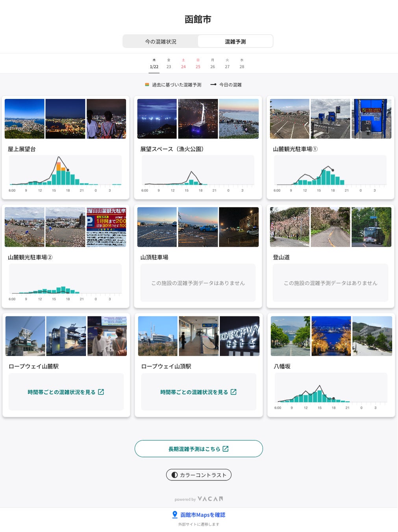Viewport: 398px width, 532px height.
Task: Click the external-link icon on ロープウェイ山麓駅 card
Action: [102, 392]
